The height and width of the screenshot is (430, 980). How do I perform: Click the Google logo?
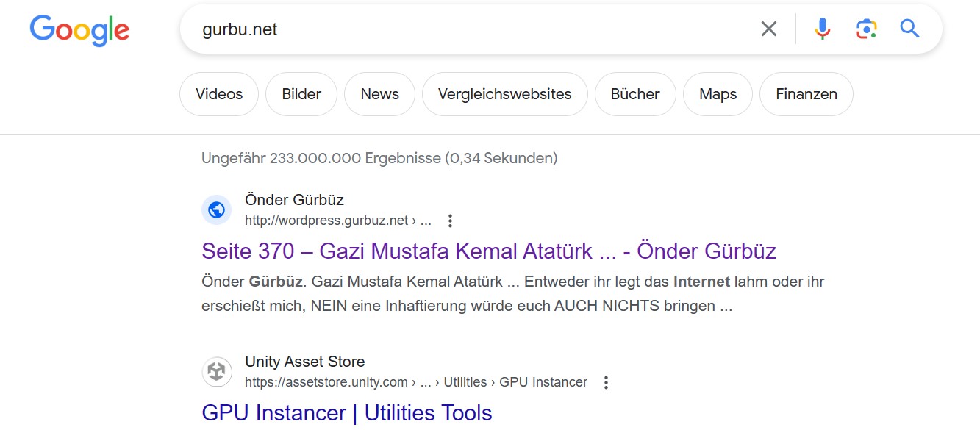pyautogui.click(x=79, y=30)
